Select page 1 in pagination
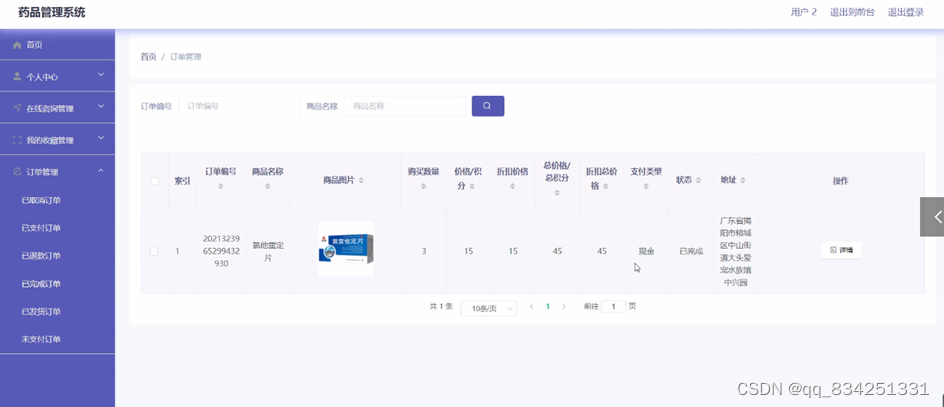944x407 pixels. pyautogui.click(x=547, y=306)
